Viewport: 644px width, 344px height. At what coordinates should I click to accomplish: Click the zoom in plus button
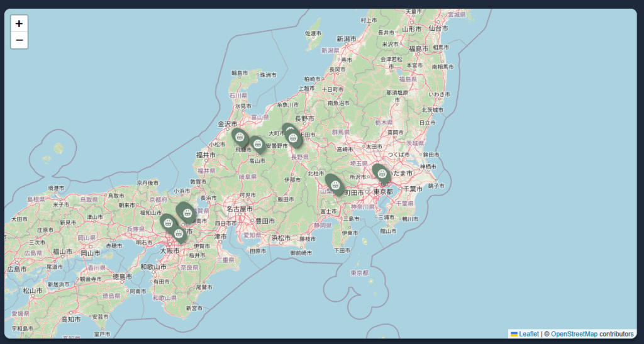[x=19, y=23]
